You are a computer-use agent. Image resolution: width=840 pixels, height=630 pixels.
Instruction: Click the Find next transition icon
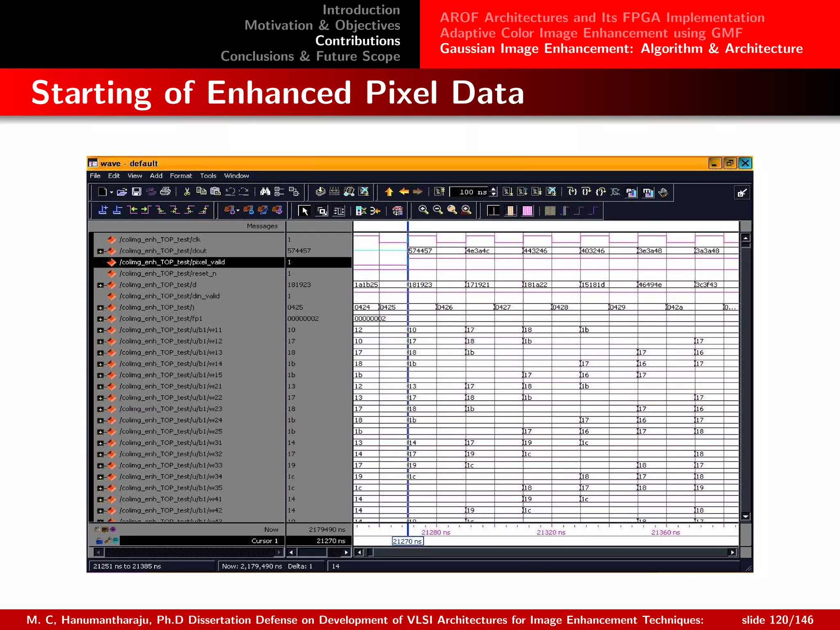[x=146, y=210]
